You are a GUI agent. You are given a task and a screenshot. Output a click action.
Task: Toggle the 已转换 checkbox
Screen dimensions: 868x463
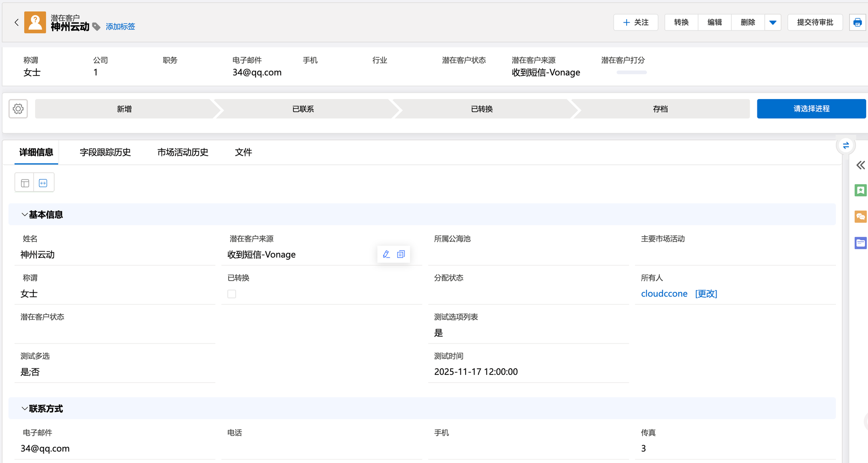tap(232, 294)
